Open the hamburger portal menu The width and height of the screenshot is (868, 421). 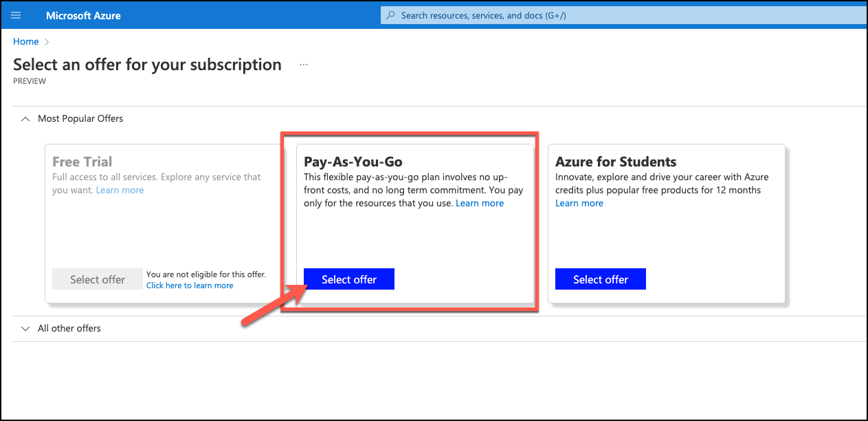[x=16, y=15]
